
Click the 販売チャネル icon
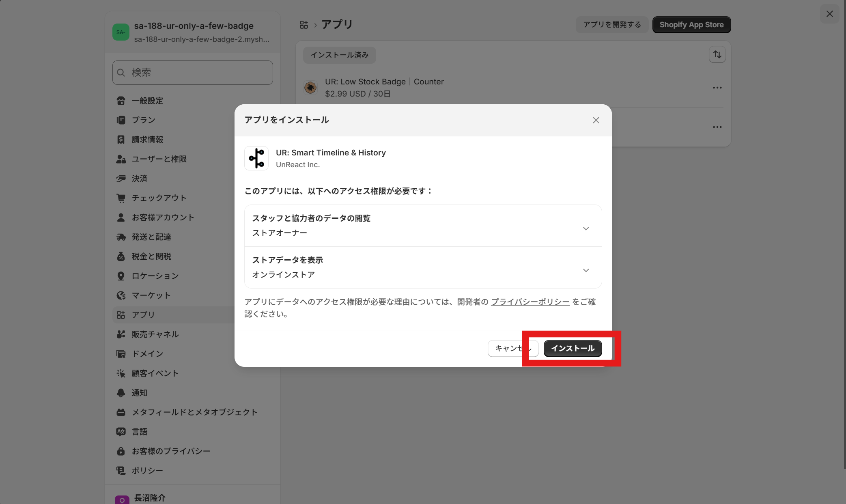click(x=121, y=334)
